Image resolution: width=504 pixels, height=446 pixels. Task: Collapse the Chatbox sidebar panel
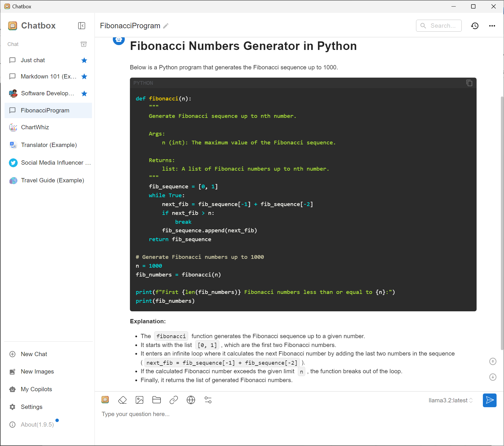pyautogui.click(x=82, y=26)
